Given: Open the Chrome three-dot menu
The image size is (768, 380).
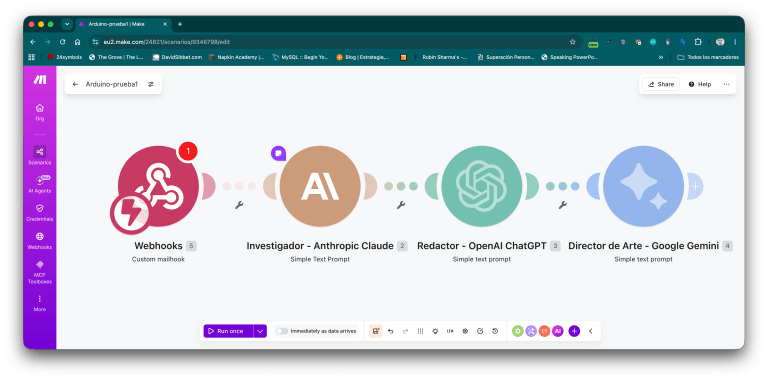Looking at the screenshot, I should pyautogui.click(x=735, y=42).
